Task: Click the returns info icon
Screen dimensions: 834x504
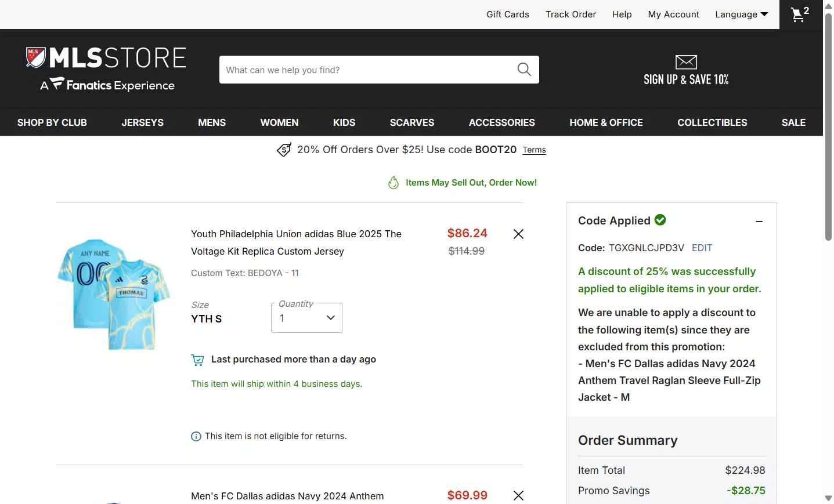Action: click(x=196, y=437)
